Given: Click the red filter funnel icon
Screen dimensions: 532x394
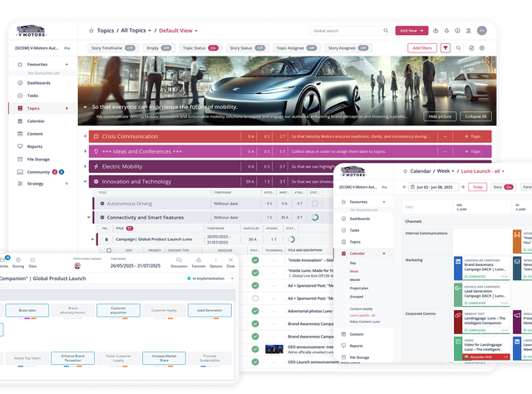Looking at the screenshot, I should [446, 48].
